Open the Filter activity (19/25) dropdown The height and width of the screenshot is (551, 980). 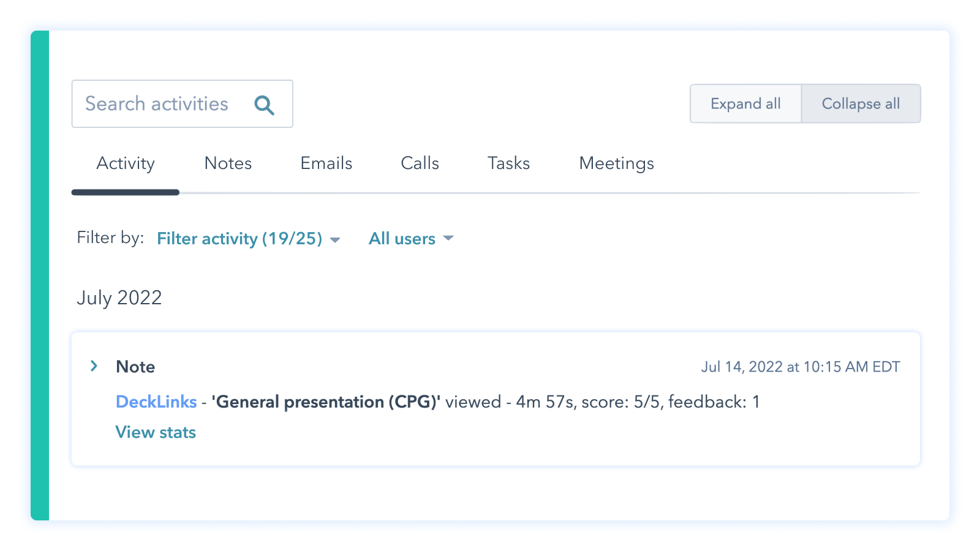pos(239,239)
